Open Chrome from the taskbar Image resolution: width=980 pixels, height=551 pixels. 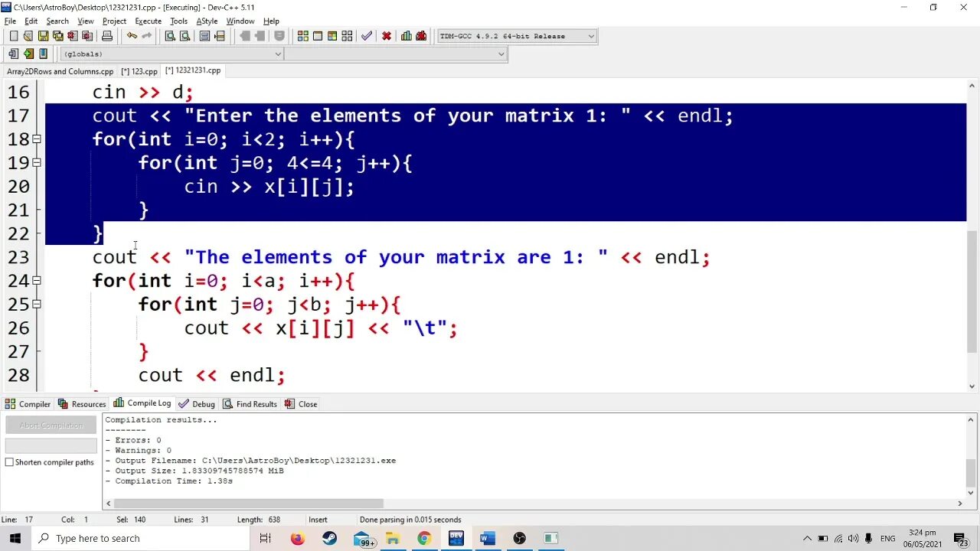[x=424, y=539]
